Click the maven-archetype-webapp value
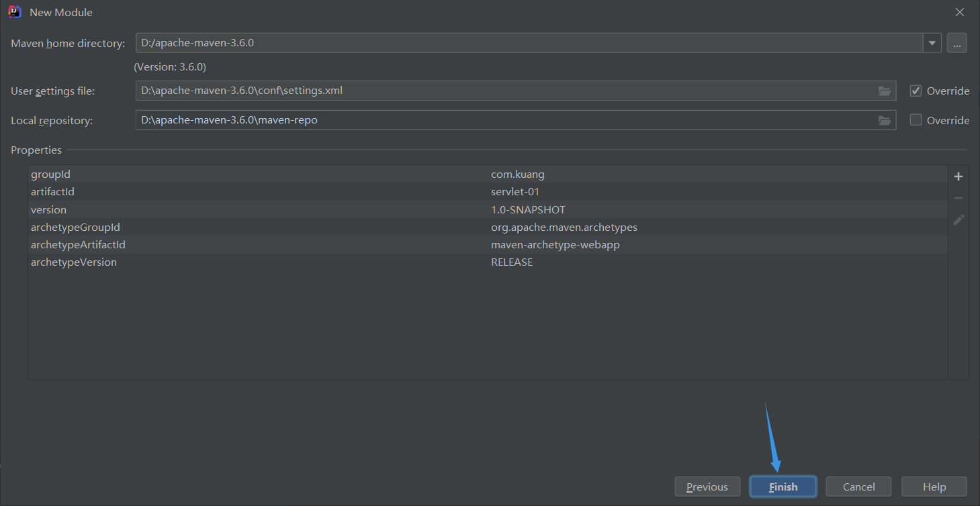Screen dimensions: 980x506 555,244
